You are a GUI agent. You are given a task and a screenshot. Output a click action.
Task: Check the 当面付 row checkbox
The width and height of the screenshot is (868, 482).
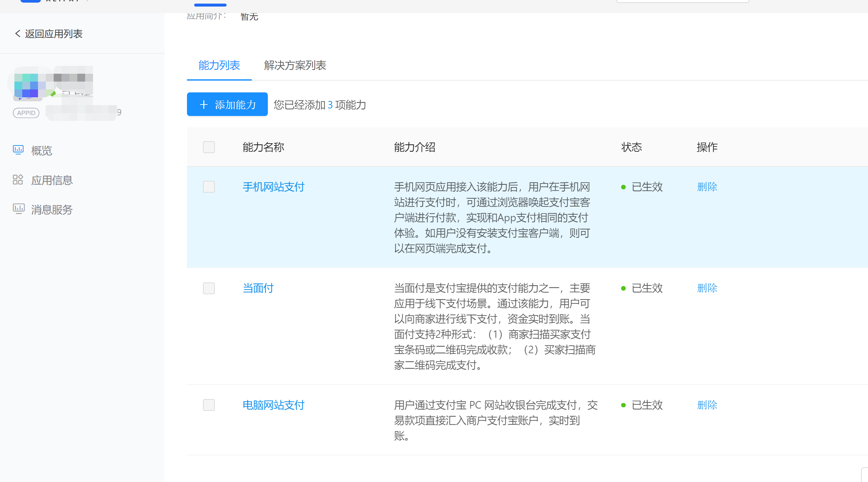[209, 288]
